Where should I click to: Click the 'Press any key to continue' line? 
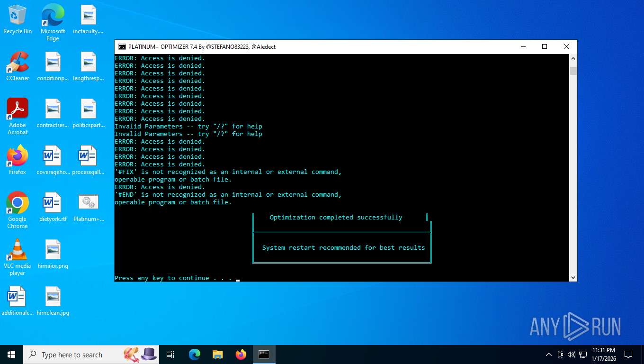[173, 278]
